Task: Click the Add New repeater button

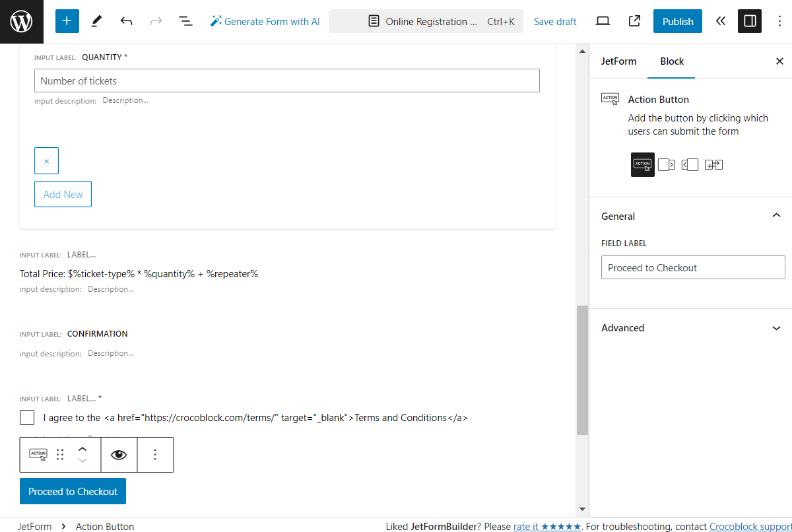Action: 63,194
